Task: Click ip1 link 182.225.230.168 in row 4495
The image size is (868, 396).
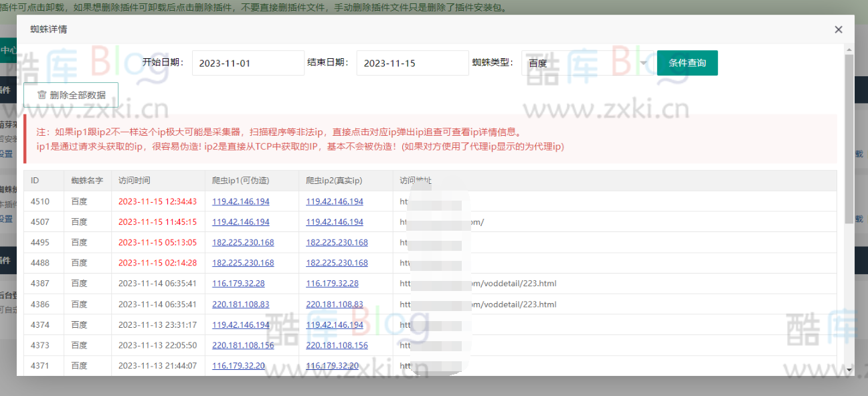Action: [243, 243]
